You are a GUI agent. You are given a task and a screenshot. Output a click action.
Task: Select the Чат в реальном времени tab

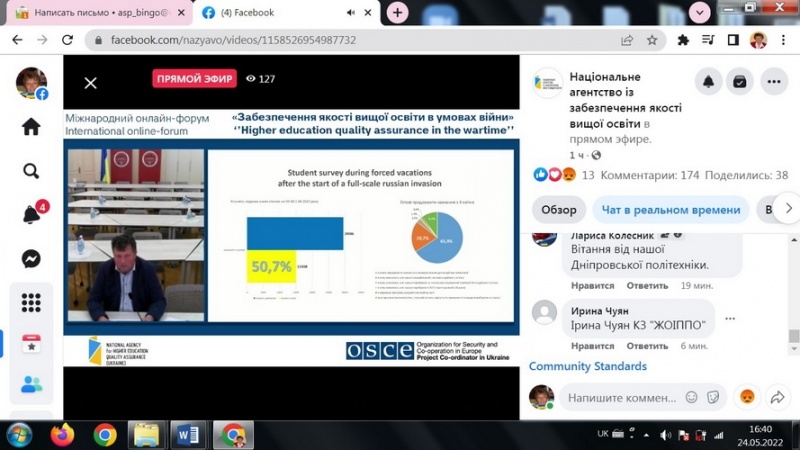pos(671,210)
